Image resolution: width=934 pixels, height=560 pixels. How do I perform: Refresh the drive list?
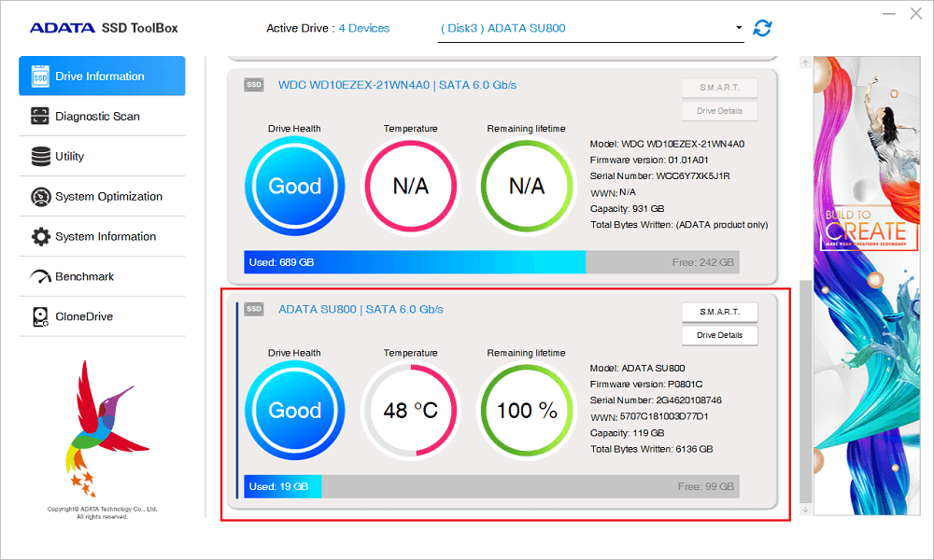pos(762,28)
